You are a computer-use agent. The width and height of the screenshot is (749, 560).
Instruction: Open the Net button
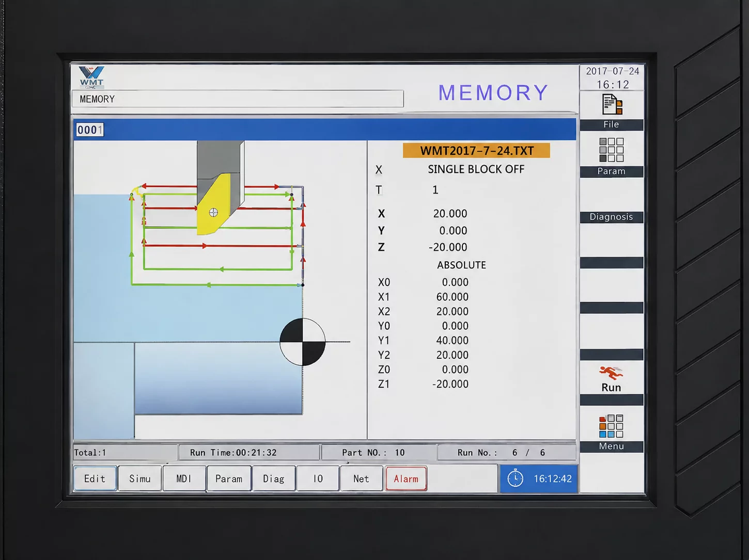pos(362,478)
